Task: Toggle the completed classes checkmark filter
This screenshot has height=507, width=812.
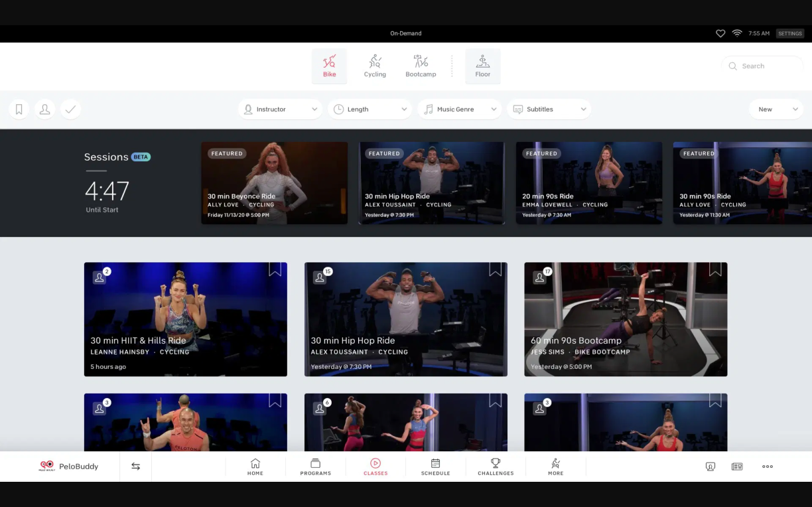Action: pos(71,109)
